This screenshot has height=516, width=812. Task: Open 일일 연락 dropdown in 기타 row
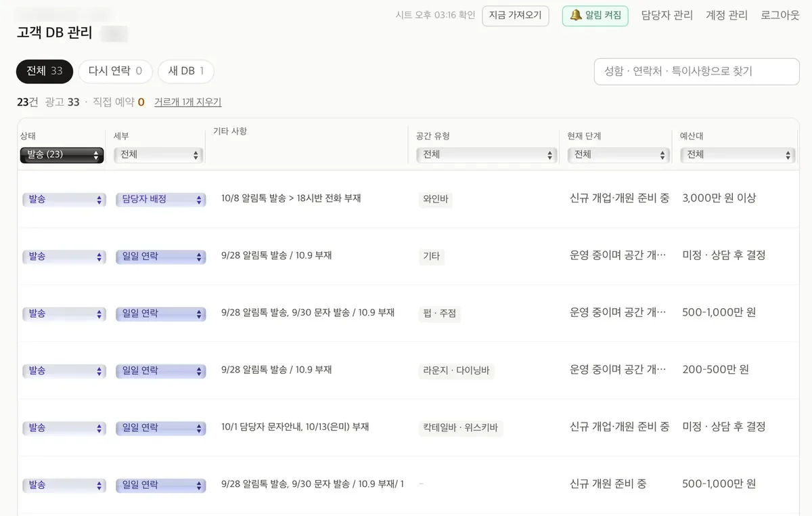pyautogui.click(x=160, y=257)
